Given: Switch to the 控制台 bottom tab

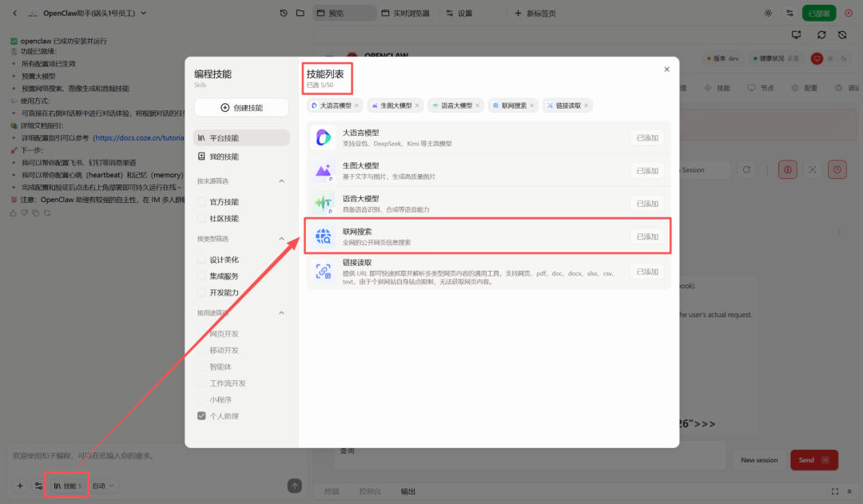Looking at the screenshot, I should [370, 491].
